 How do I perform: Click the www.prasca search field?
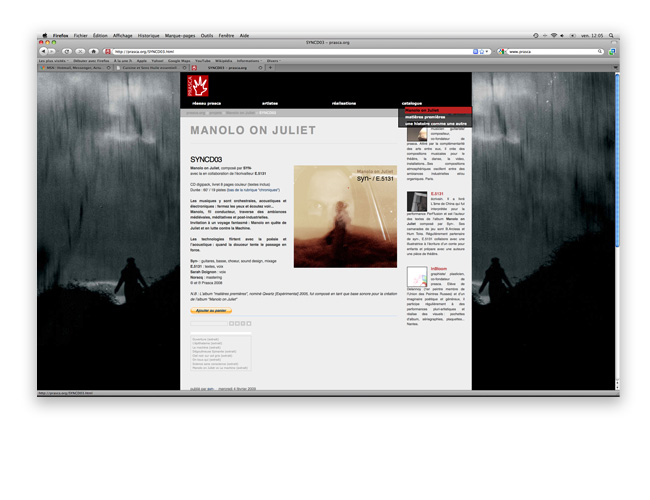click(x=552, y=52)
